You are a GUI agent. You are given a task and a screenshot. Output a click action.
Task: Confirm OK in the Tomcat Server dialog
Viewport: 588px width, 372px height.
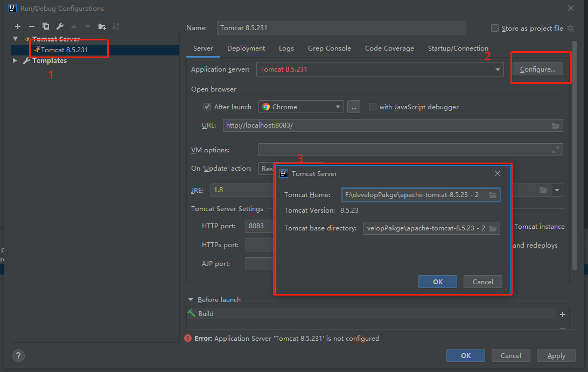coord(438,282)
